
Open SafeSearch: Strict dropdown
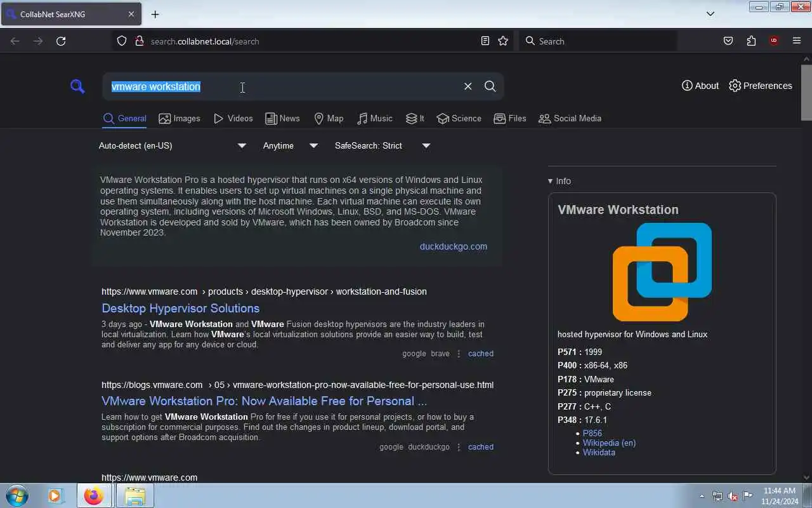click(383, 146)
